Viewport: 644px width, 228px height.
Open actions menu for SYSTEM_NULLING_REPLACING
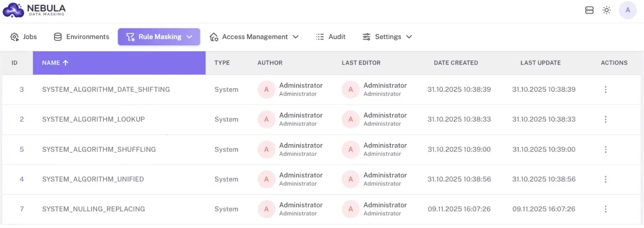point(605,209)
